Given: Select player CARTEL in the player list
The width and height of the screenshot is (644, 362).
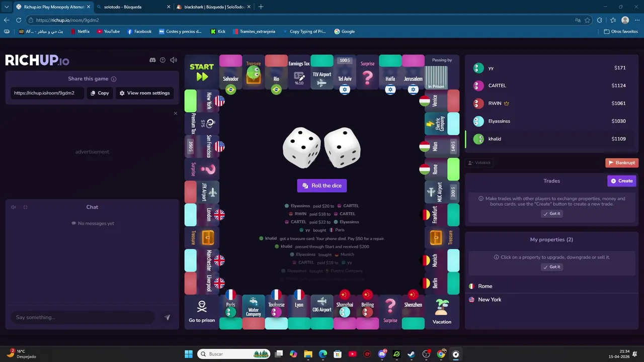Looking at the screenshot, I should pos(552,85).
